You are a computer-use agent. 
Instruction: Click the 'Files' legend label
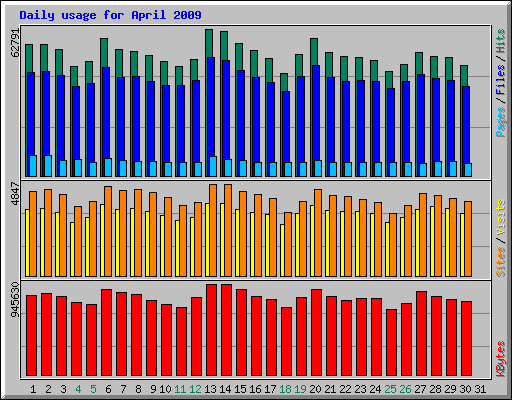pyautogui.click(x=501, y=80)
